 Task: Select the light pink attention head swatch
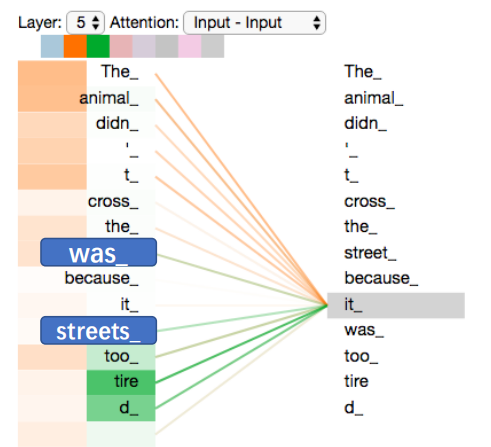pyautogui.click(x=190, y=46)
